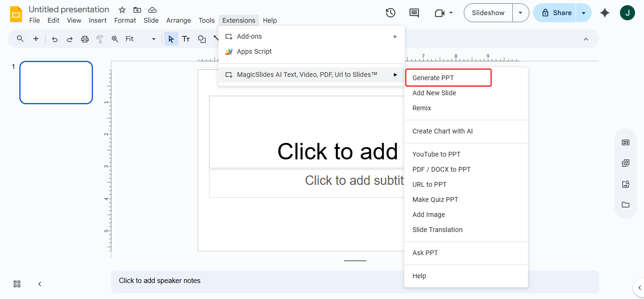Screen dimensions: 644x299
Task: Star the Untitled presentation
Action: pos(122,10)
